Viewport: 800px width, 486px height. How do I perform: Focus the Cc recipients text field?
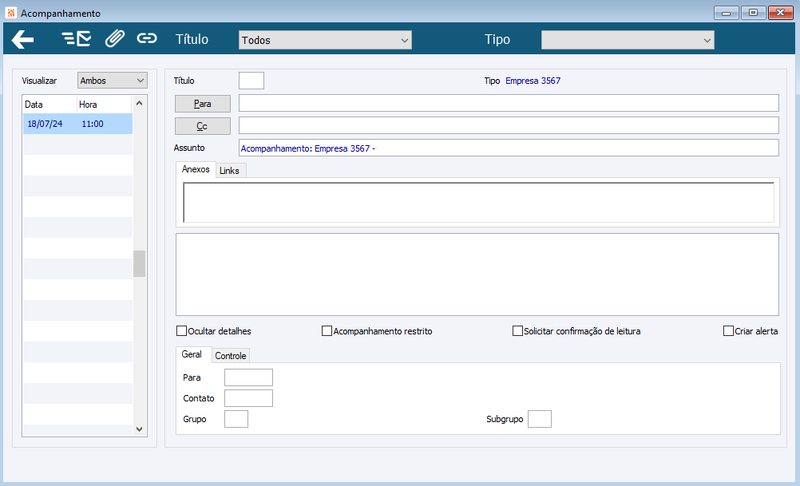(509, 125)
